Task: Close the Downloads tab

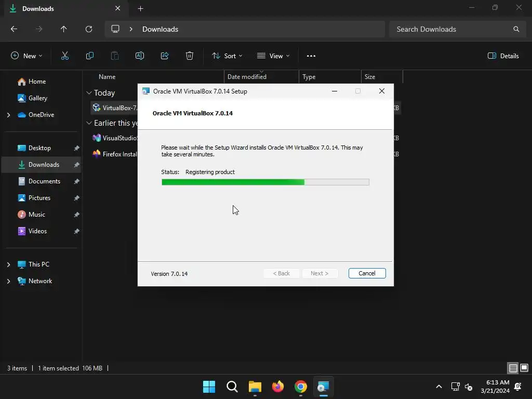Action: pos(118,8)
